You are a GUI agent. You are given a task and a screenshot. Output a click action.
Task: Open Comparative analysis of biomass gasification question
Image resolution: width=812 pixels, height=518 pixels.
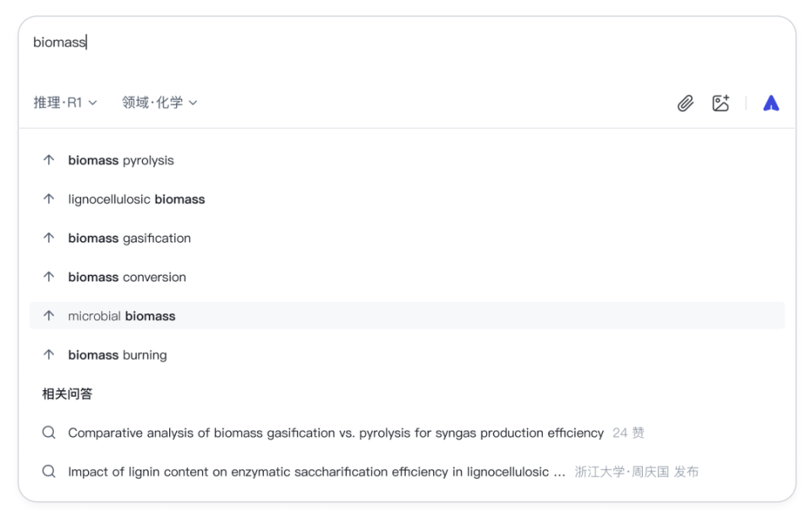pos(336,433)
